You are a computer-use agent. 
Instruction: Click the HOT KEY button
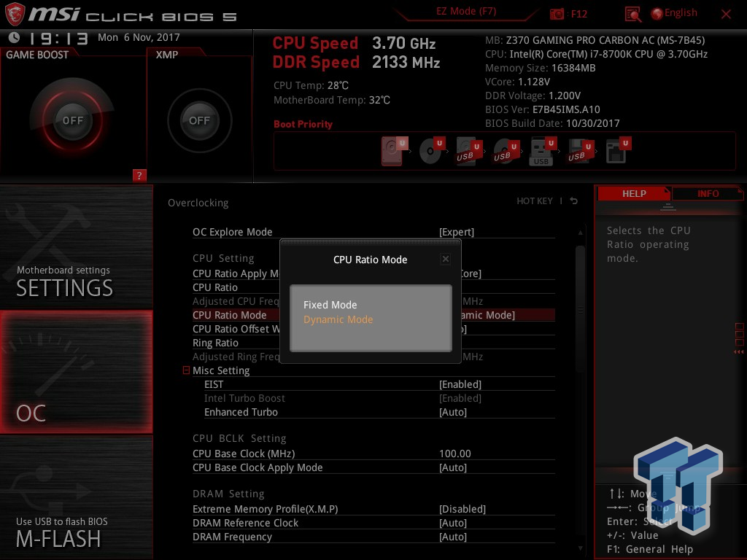535,201
